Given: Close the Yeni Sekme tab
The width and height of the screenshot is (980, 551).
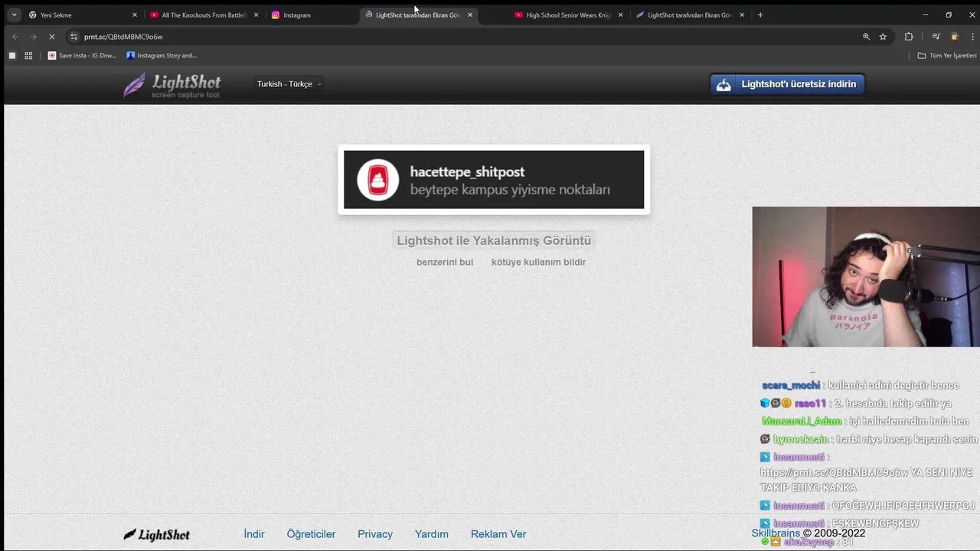Looking at the screenshot, I should 135,15.
